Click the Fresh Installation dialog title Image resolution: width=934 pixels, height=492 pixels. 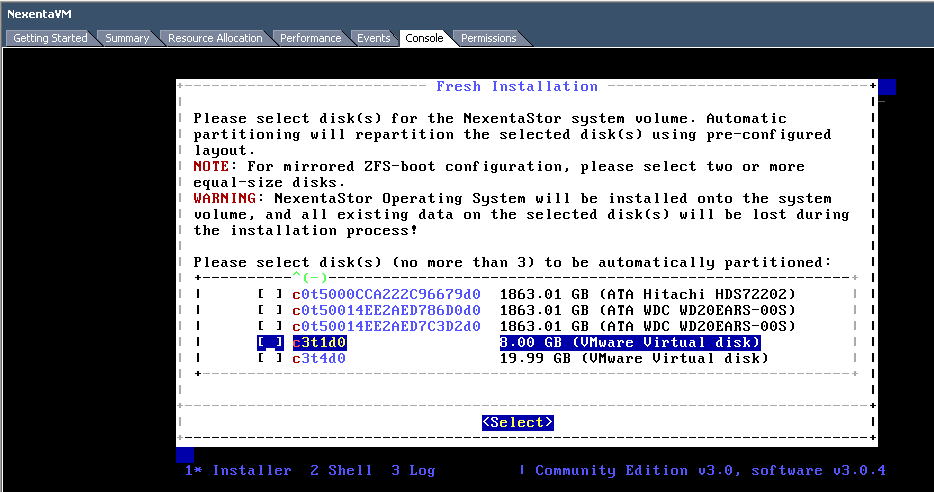click(517, 86)
